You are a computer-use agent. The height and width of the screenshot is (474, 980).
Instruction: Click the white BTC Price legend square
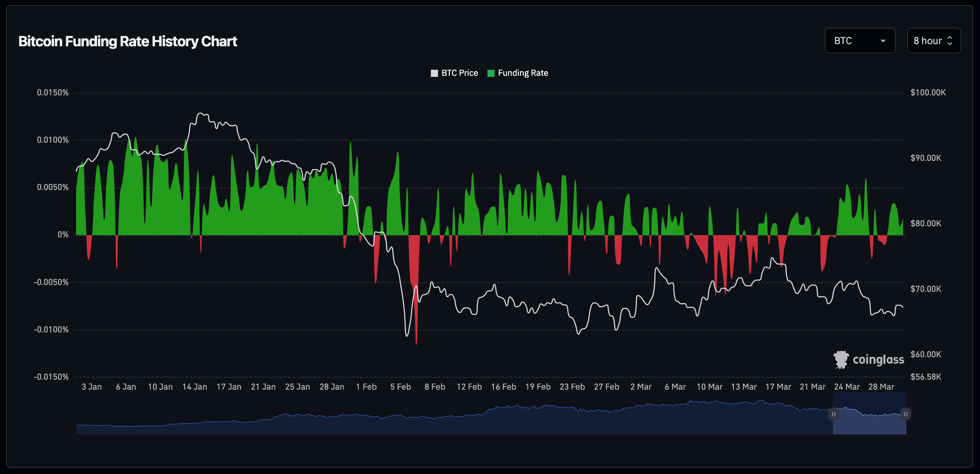point(434,73)
